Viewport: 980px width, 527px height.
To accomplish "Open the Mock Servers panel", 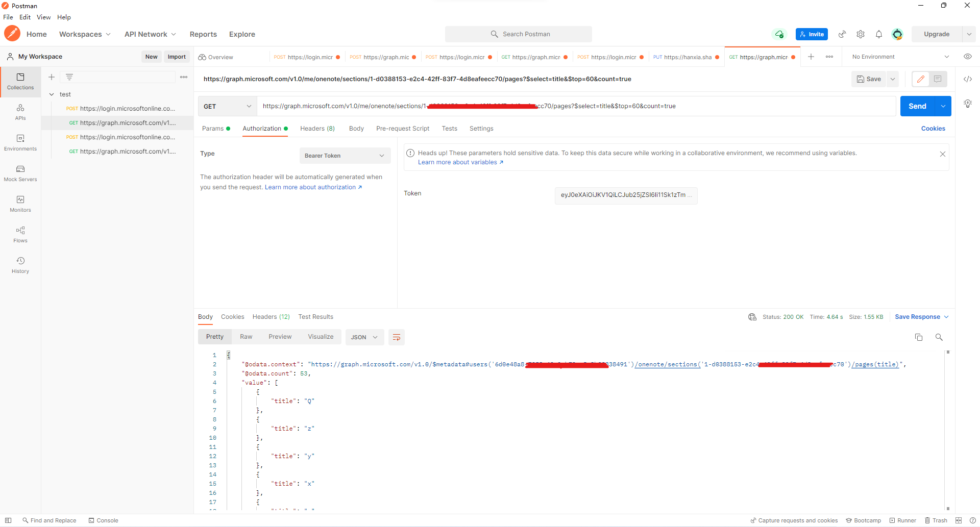I will click(20, 173).
